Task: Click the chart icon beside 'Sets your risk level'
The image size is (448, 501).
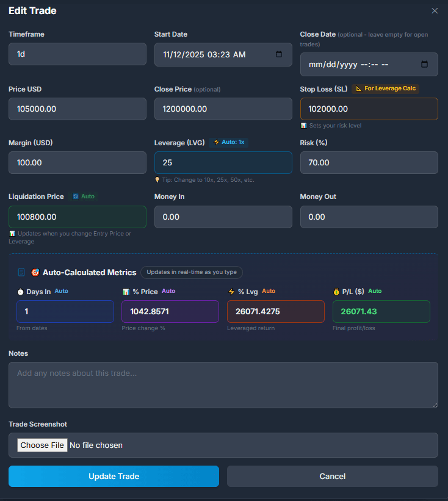Action: point(303,126)
